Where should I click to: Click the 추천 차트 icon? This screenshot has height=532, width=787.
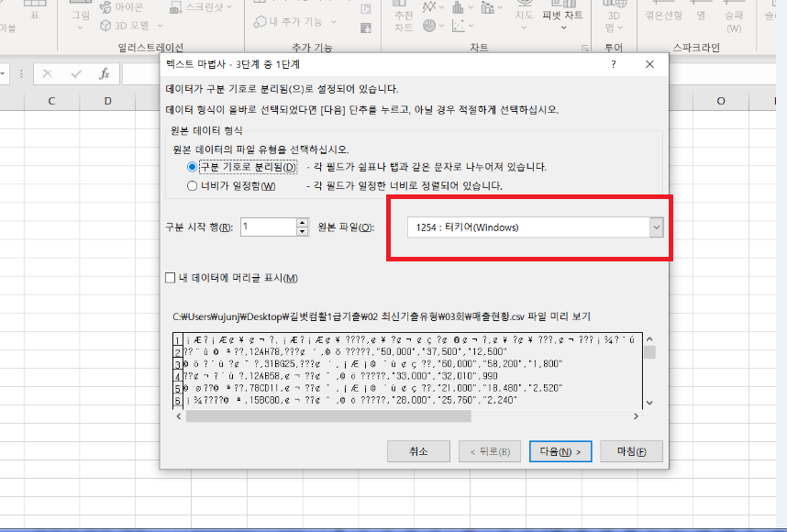404,20
